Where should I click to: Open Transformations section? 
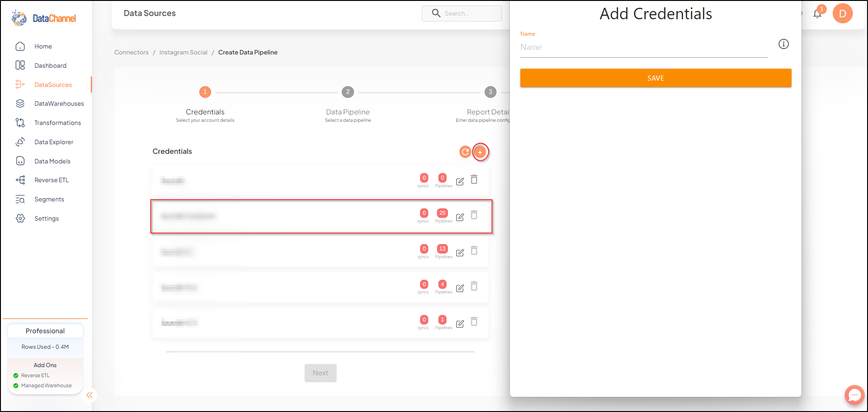click(x=58, y=123)
